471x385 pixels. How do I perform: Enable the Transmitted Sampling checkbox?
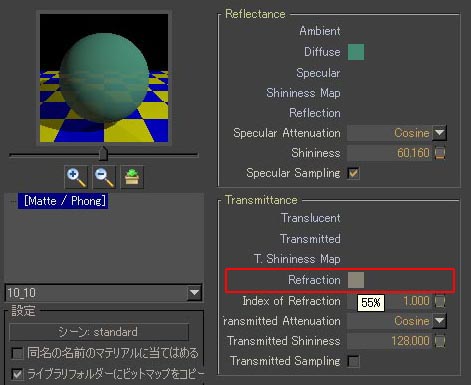click(353, 361)
